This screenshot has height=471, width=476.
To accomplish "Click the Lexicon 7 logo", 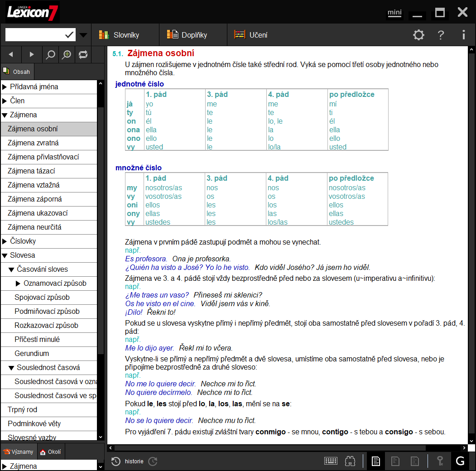I will tap(33, 12).
